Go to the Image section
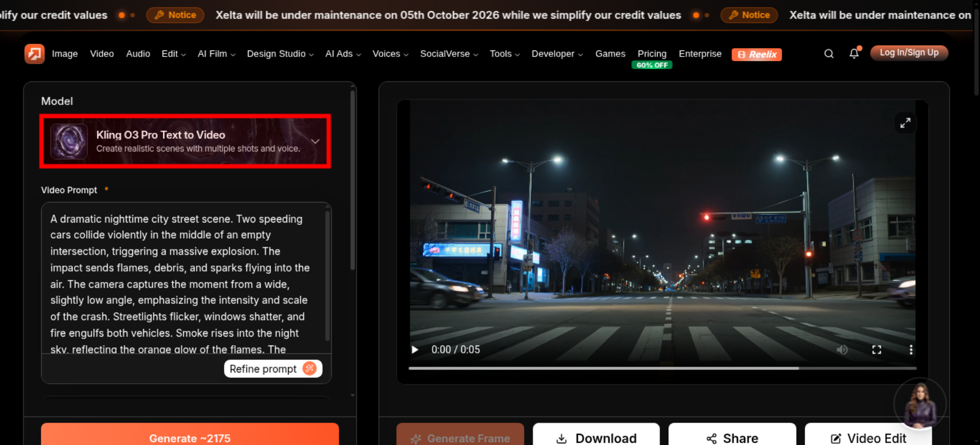 click(65, 54)
